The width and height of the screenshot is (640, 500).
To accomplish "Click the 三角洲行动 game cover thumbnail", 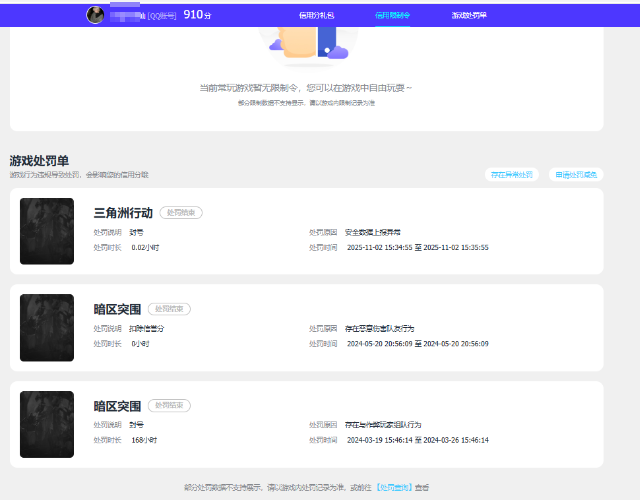I will 47,231.
